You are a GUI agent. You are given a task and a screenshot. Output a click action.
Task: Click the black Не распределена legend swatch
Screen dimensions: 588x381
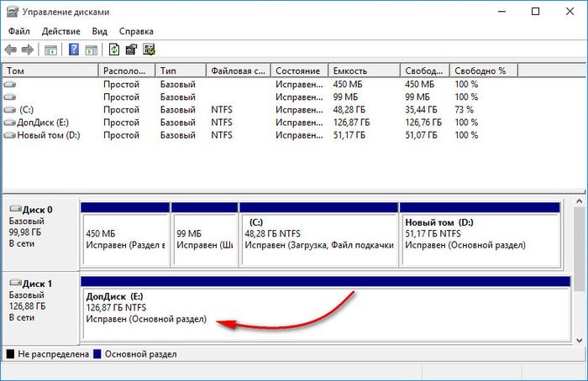coord(10,354)
